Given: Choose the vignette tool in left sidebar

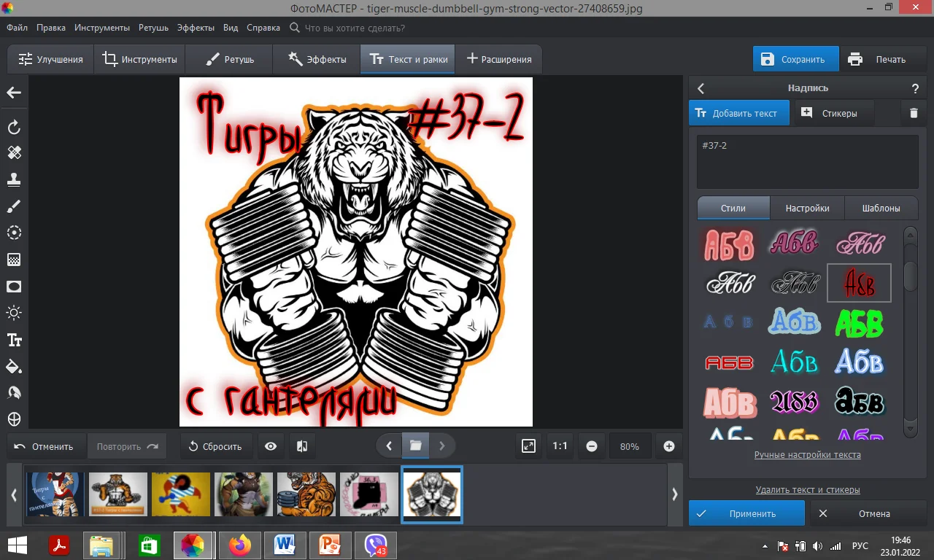Looking at the screenshot, I should click(x=14, y=287).
